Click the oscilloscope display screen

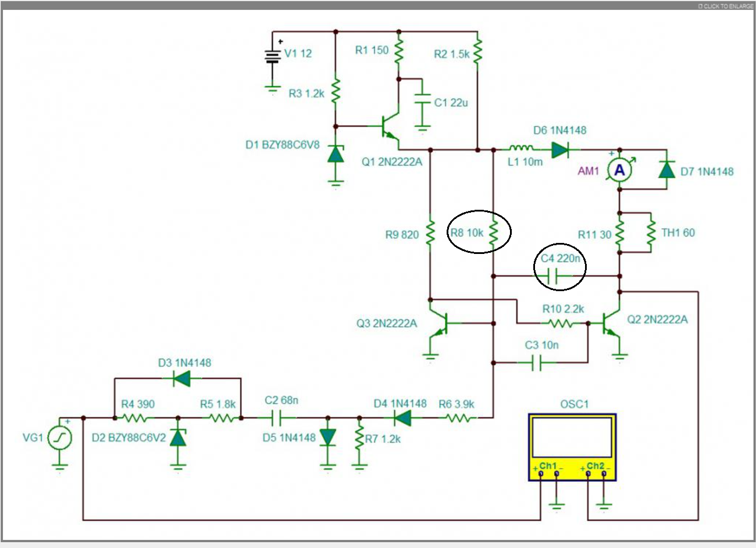572,438
